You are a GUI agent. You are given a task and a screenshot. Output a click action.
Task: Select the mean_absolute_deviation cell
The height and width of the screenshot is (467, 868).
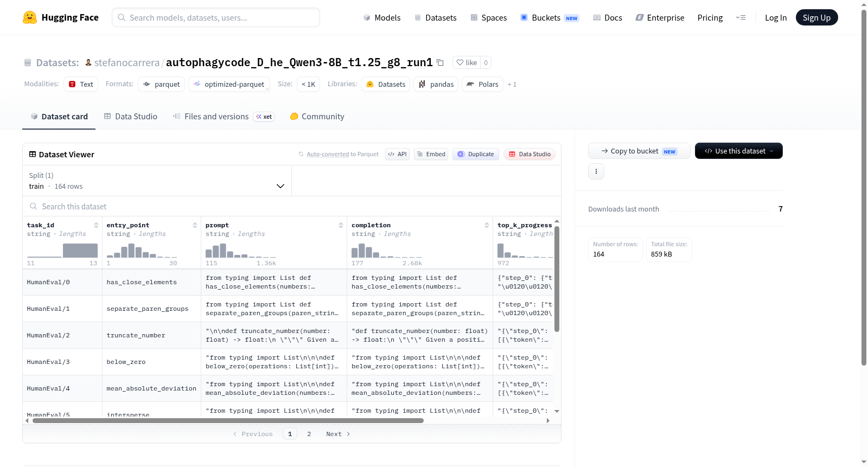point(151,388)
